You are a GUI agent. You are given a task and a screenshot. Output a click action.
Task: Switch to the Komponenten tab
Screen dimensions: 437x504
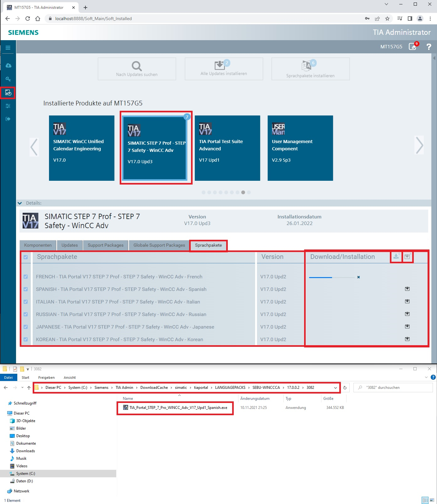38,245
